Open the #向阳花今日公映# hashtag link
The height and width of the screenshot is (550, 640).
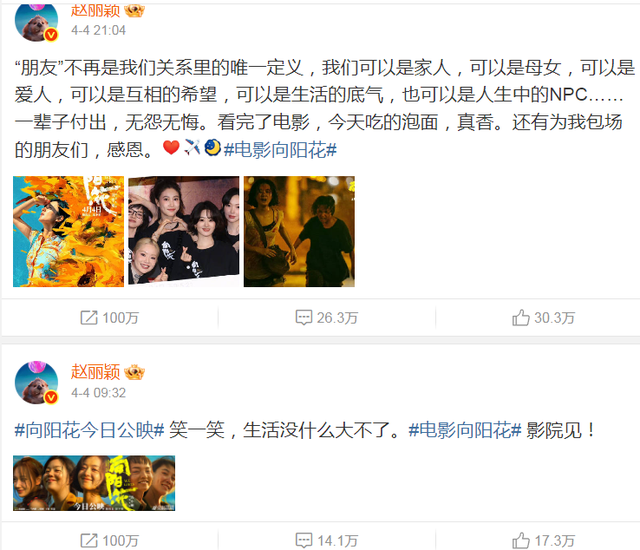click(x=89, y=430)
